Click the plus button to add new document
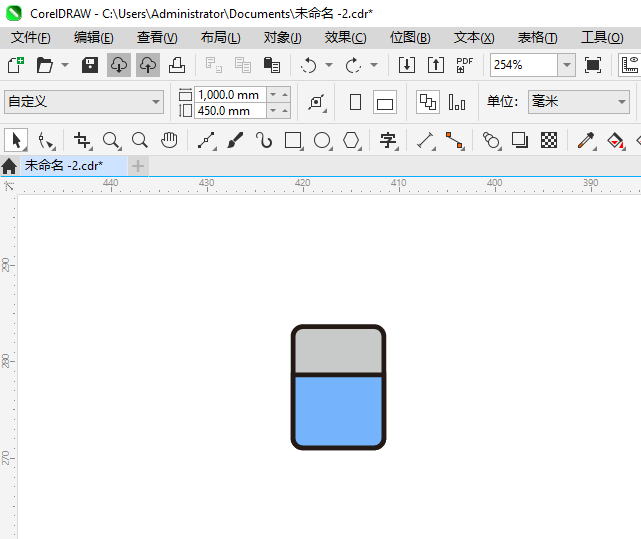This screenshot has height=539, width=641. tap(138, 165)
